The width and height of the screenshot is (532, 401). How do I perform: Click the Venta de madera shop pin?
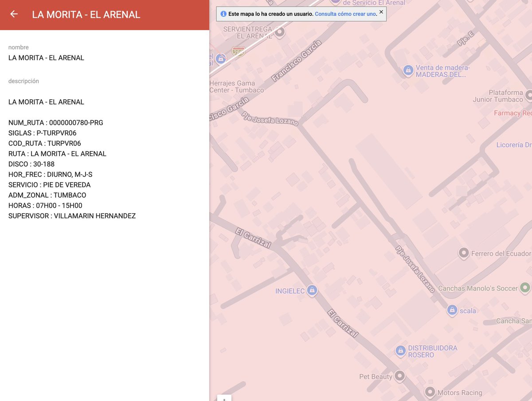(x=408, y=70)
